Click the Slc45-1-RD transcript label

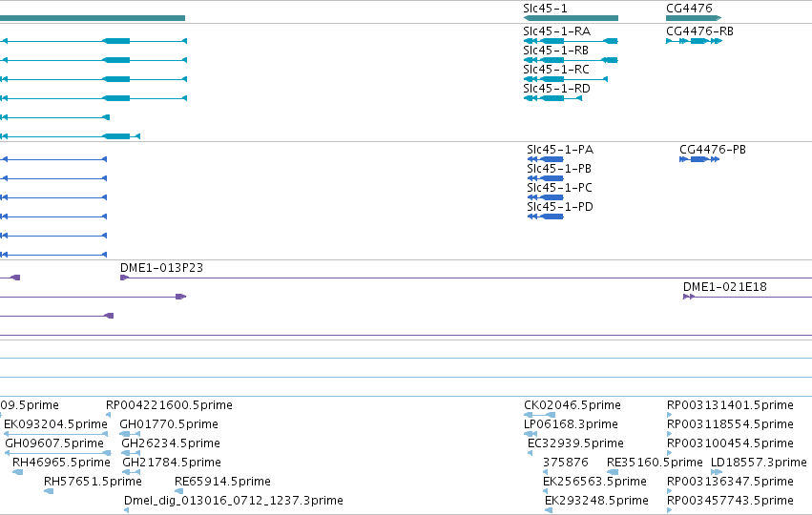click(556, 89)
